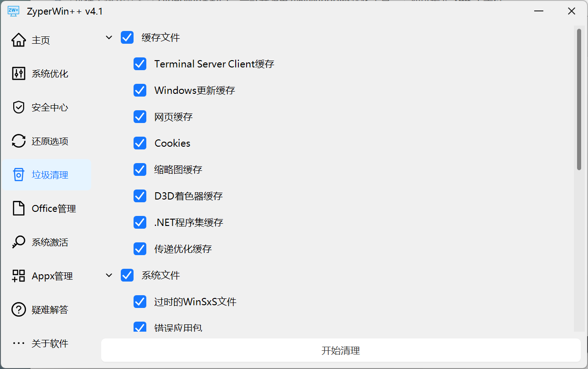Click the ZyperWin++ app logo in title bar
588x369 pixels.
pyautogui.click(x=14, y=11)
